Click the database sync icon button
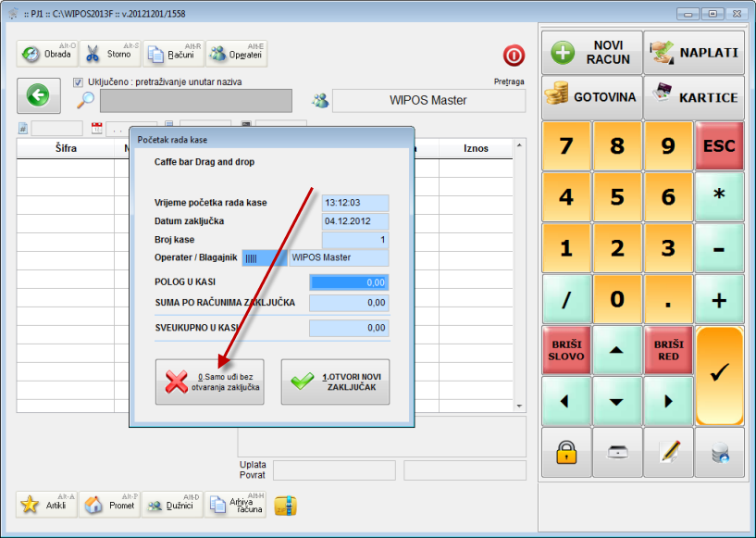The height and width of the screenshot is (538, 756). pyautogui.click(x=719, y=452)
